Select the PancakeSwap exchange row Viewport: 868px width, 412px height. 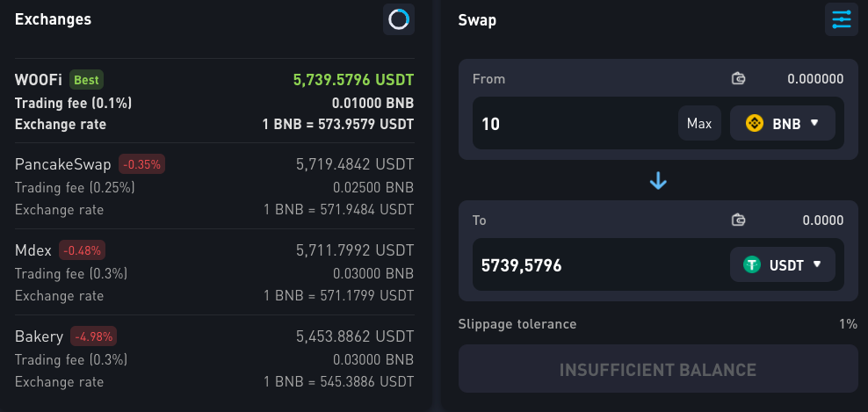coord(214,186)
